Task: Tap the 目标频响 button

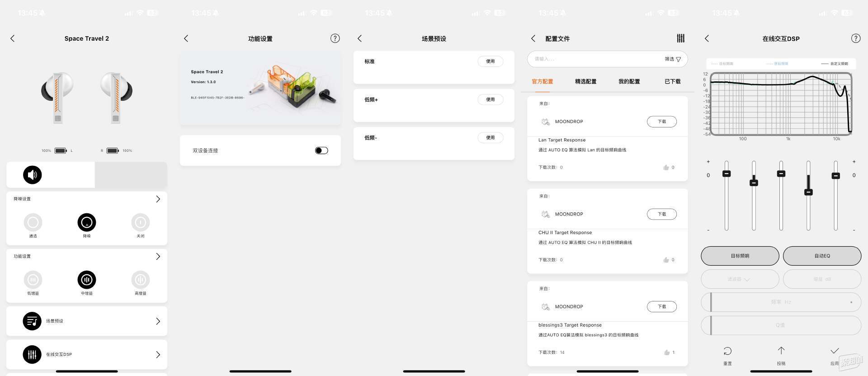Action: coord(740,256)
